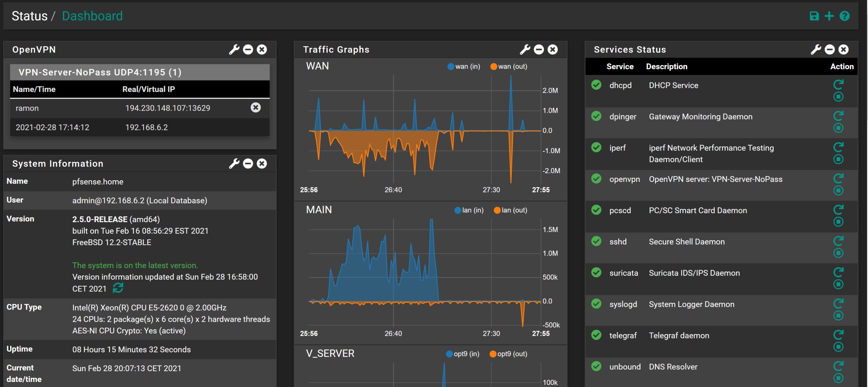Stop the sshd service
Image resolution: width=868 pixels, height=387 pixels.
838,253
